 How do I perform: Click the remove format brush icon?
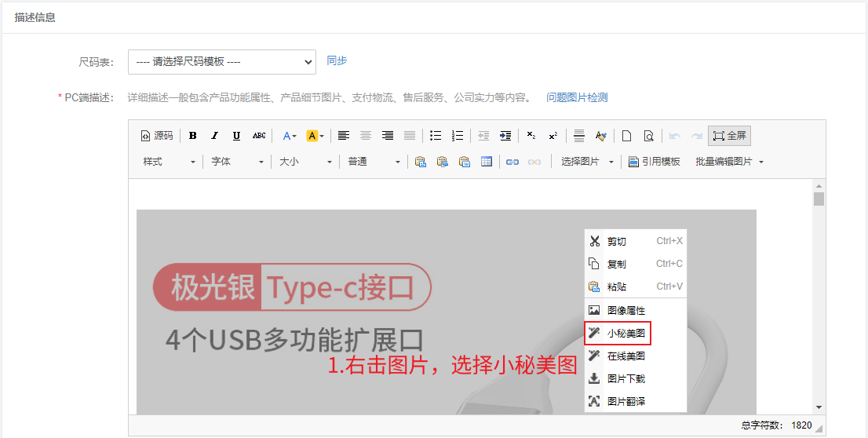(600, 136)
